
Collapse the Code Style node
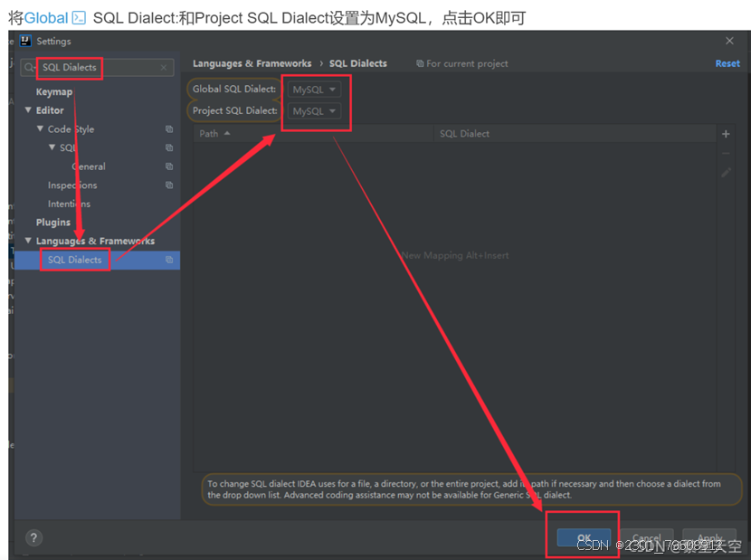tap(40, 129)
